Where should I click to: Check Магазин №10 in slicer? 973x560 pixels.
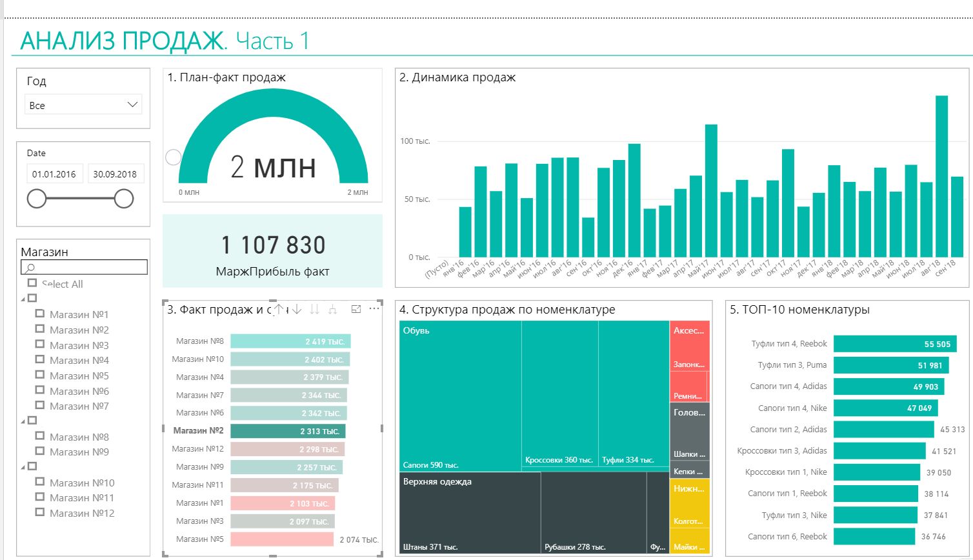(40, 482)
